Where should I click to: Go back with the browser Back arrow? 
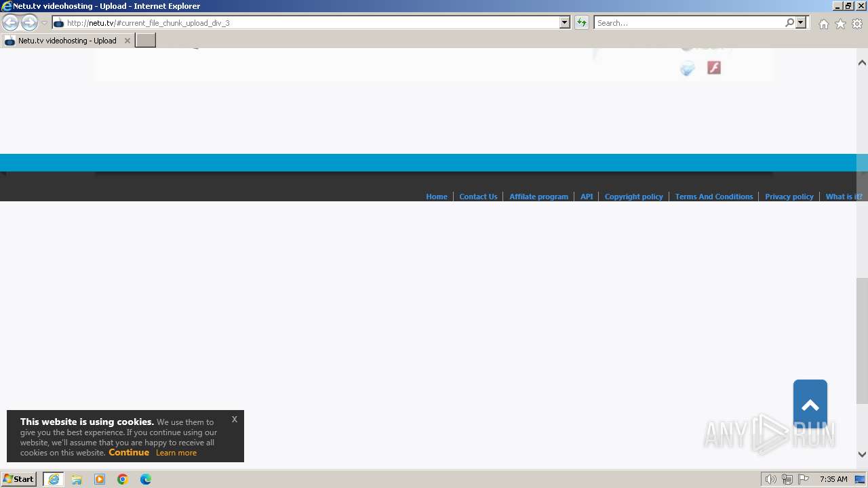(x=10, y=23)
